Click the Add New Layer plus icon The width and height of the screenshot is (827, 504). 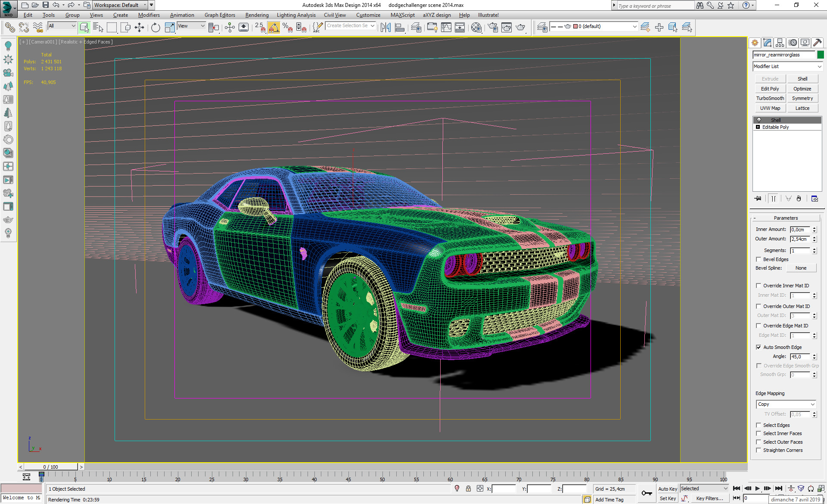click(659, 28)
